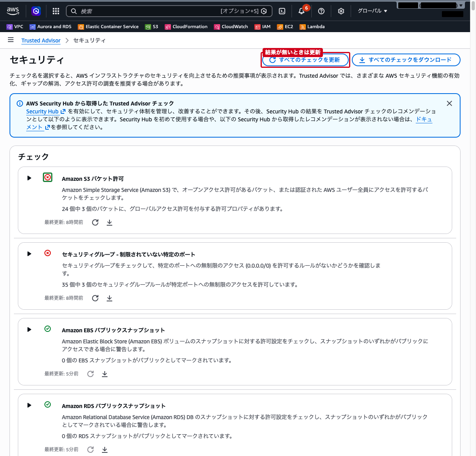476x456 pixels.
Task: Click the red error status icon for S3 バケット許可
Action: [48, 177]
